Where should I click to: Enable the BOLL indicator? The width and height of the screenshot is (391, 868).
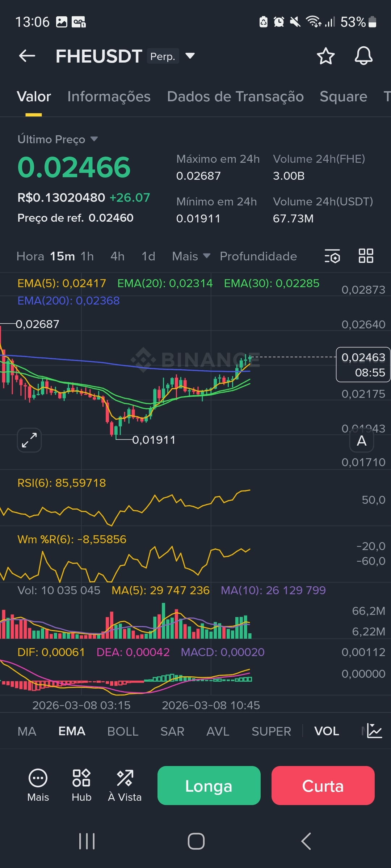(x=123, y=731)
